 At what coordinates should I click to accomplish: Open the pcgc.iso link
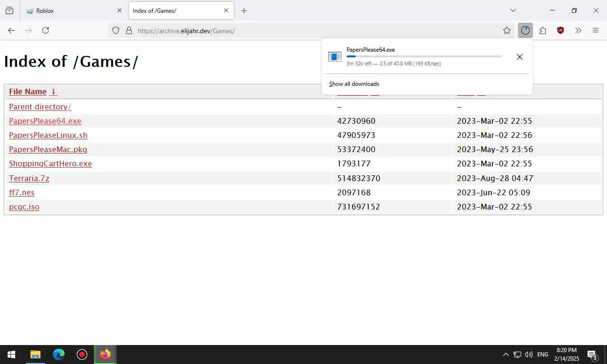[24, 207]
